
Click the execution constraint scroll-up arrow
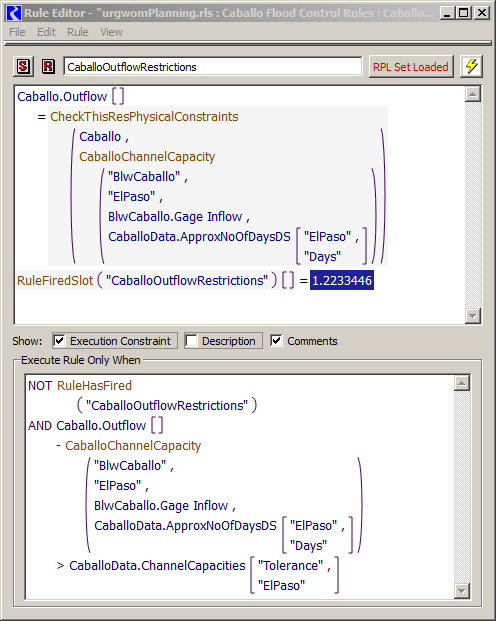click(x=462, y=383)
